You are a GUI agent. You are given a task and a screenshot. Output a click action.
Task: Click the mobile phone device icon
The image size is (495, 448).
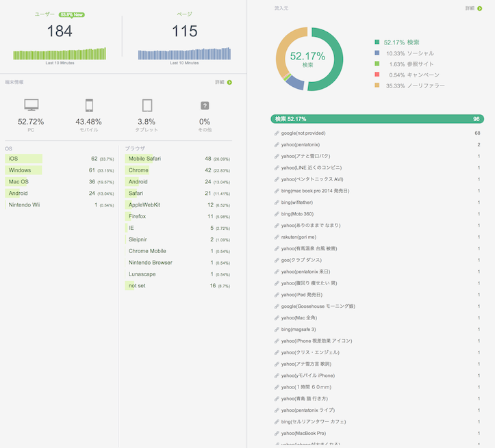[x=88, y=105]
